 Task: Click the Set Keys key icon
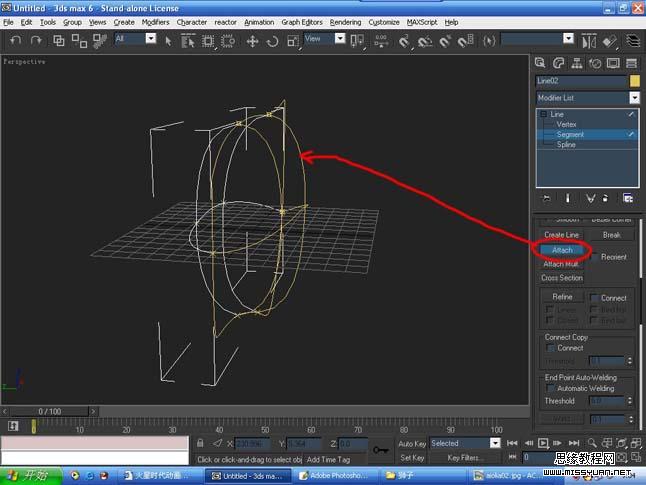pyautogui.click(x=380, y=450)
